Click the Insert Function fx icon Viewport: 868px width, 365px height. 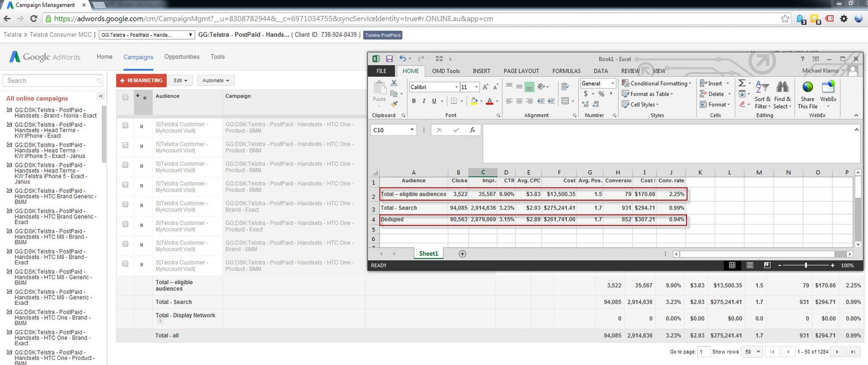tap(472, 130)
